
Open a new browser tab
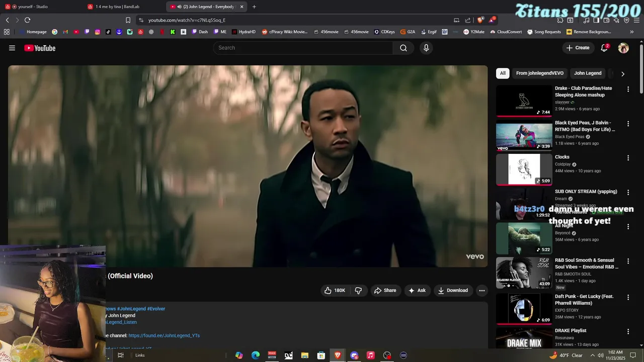[254, 7]
